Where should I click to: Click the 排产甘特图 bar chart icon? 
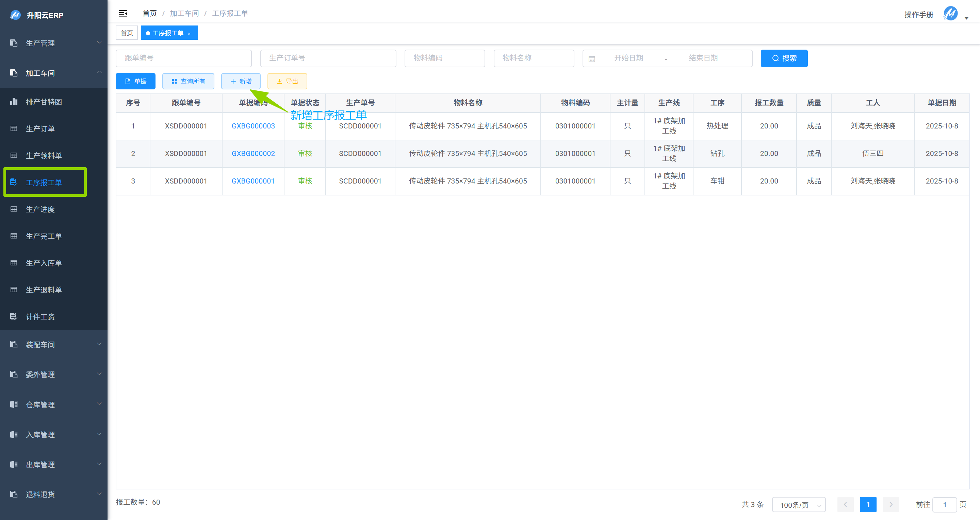tap(14, 102)
